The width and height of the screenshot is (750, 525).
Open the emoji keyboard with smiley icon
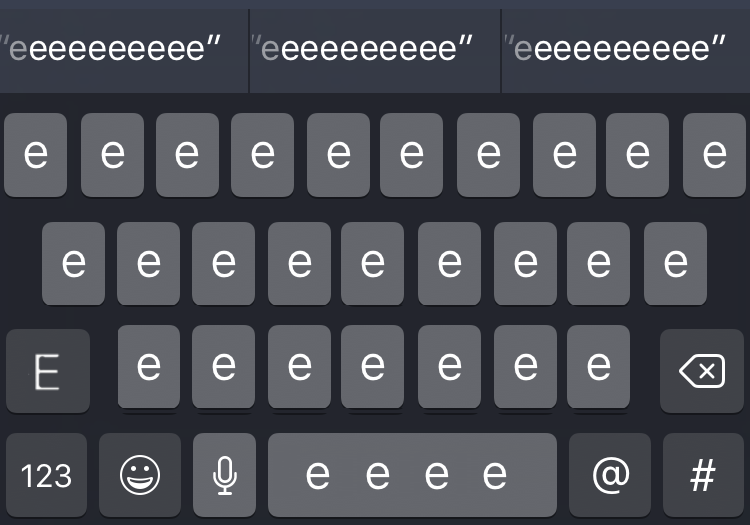click(140, 475)
